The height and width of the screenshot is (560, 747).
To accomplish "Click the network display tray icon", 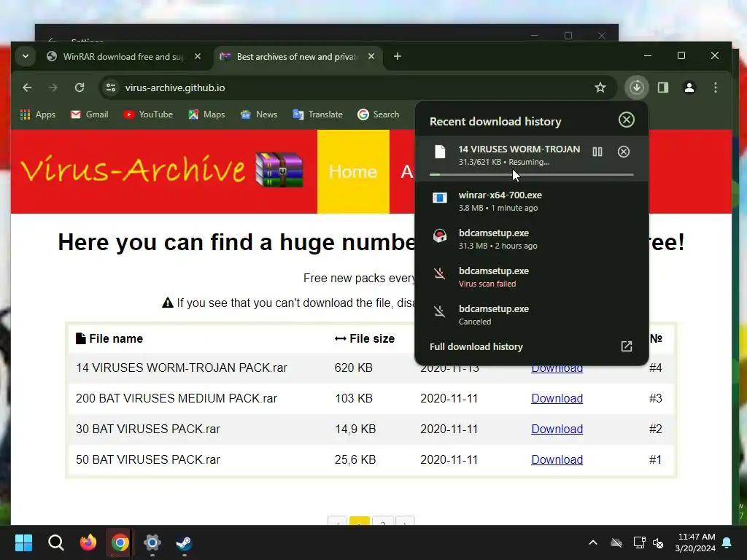I will tap(639, 542).
